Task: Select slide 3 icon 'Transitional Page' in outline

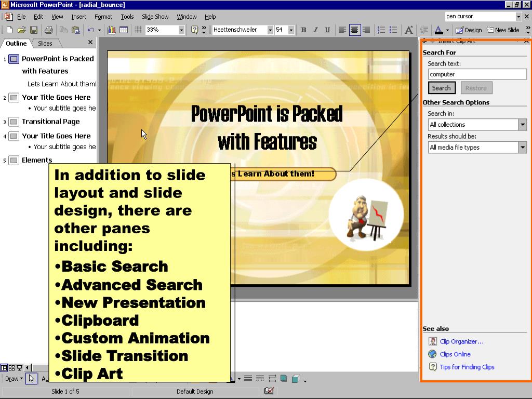Action: coord(14,122)
